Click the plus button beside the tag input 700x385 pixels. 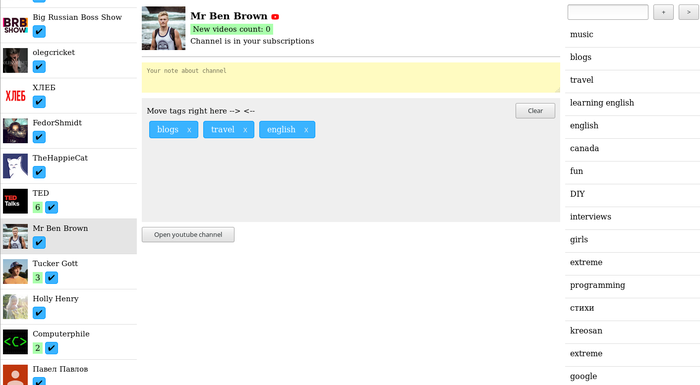point(663,12)
